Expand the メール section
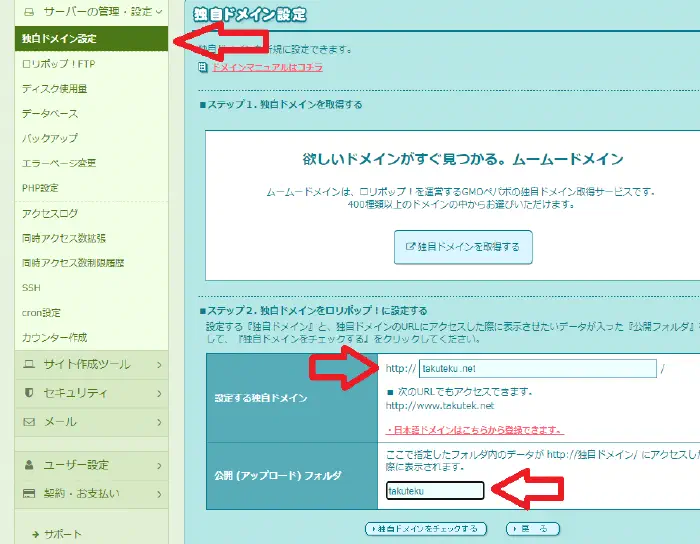700x544 pixels. click(x=92, y=422)
